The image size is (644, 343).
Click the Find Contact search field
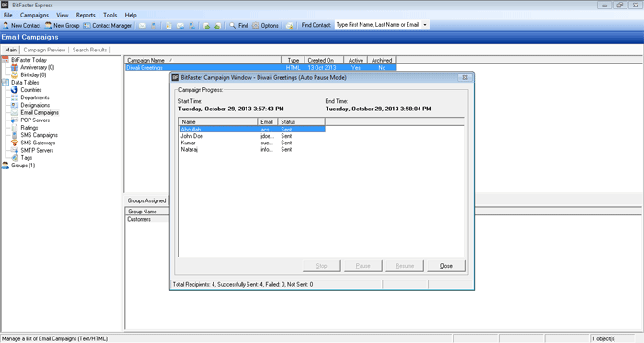[378, 25]
